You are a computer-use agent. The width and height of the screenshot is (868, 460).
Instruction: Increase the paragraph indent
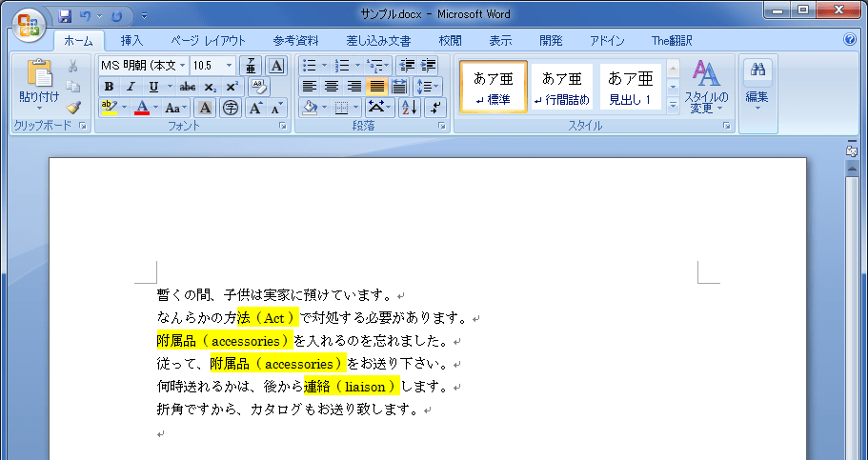point(429,66)
